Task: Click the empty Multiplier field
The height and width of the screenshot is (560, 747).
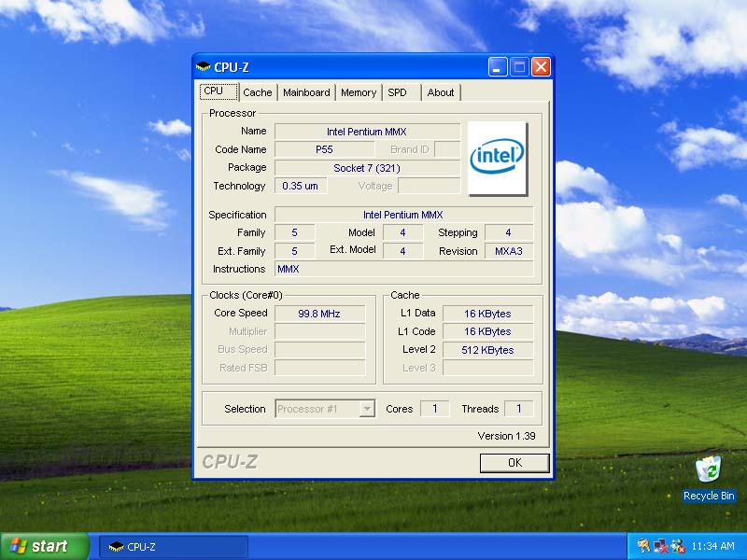Action: 319,331
